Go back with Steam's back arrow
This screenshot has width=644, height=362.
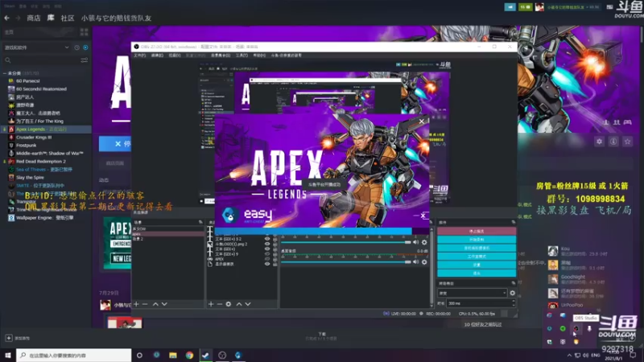pyautogui.click(x=6, y=18)
